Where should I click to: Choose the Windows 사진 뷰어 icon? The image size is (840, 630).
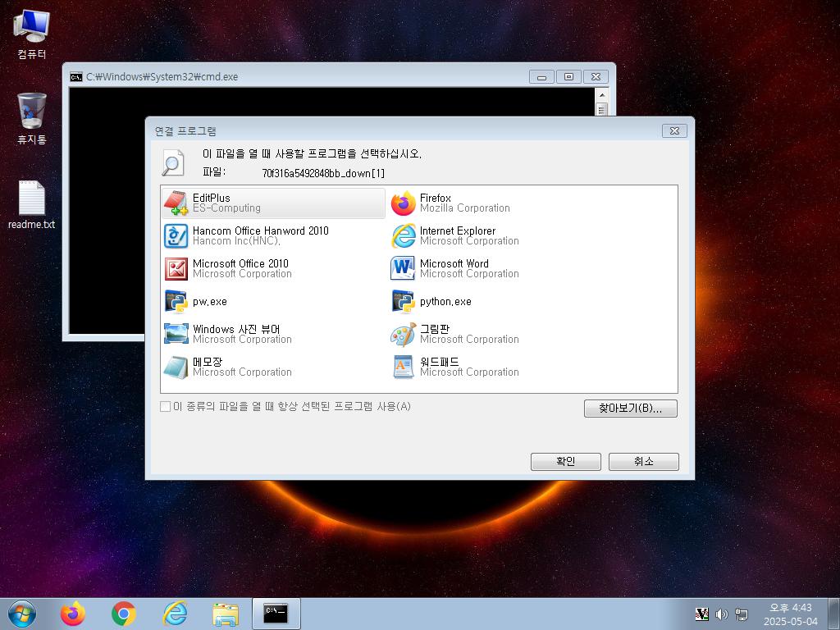pyautogui.click(x=176, y=334)
